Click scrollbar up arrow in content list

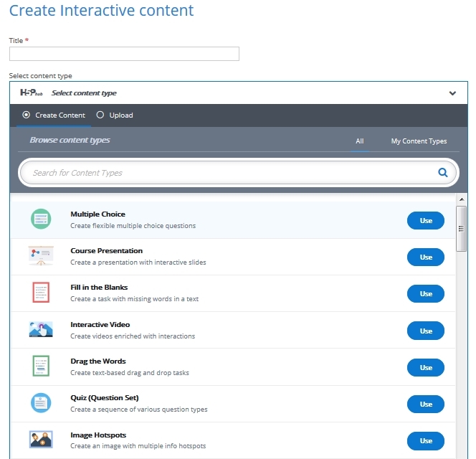click(462, 199)
